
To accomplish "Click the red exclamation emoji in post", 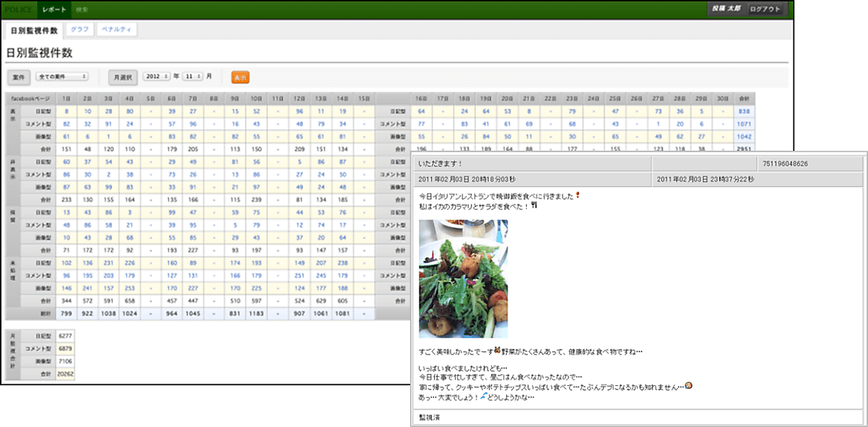I will 578,196.
